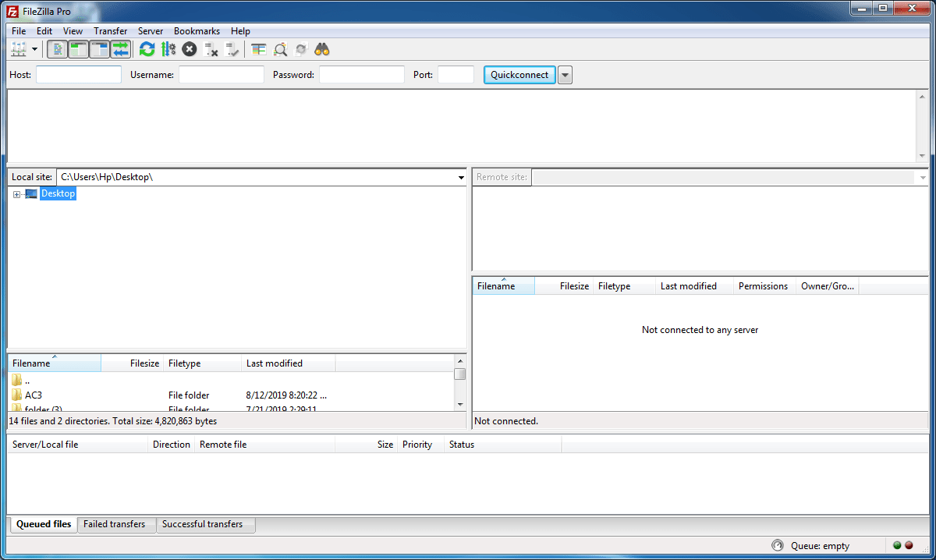Click remote Filesize column header
Viewport: 936px width, 560px height.
pos(565,286)
